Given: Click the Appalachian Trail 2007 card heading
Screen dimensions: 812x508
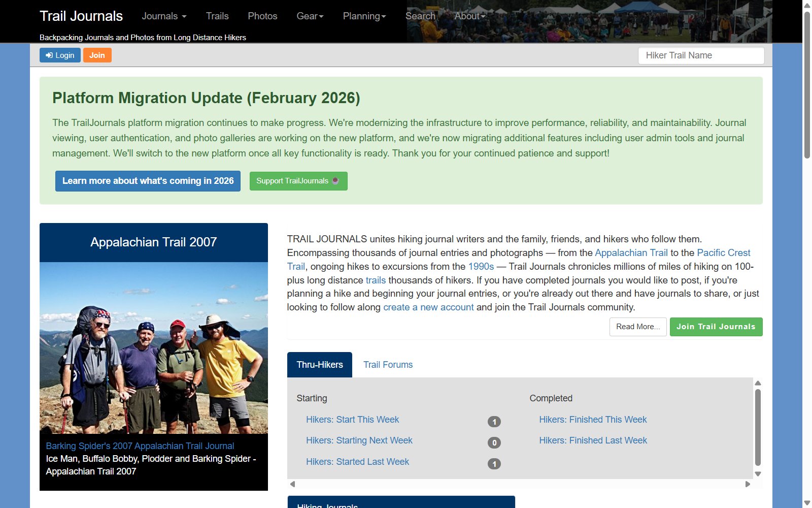Looking at the screenshot, I should tap(154, 242).
